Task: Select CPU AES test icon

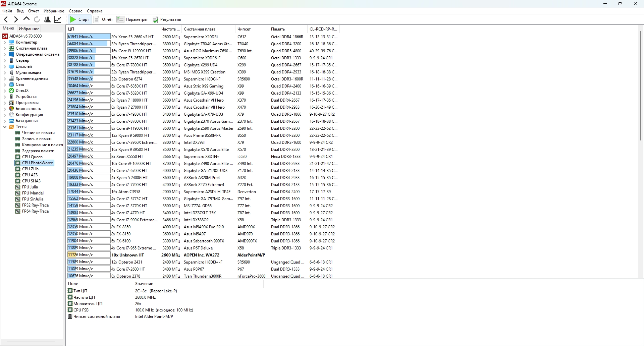Action: click(x=18, y=175)
